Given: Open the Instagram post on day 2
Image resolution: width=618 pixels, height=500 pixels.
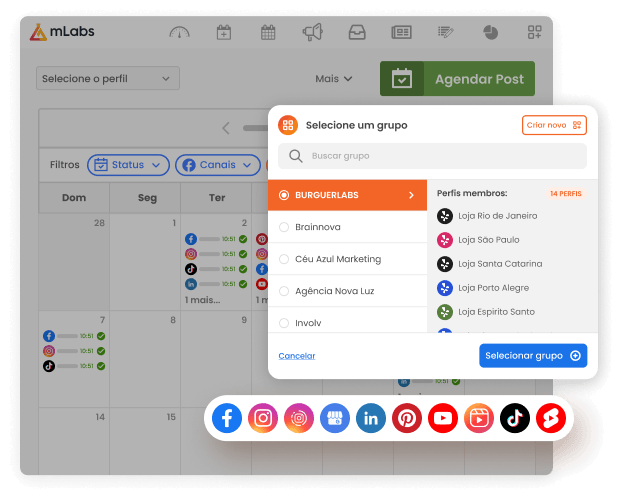Looking at the screenshot, I should [x=216, y=254].
